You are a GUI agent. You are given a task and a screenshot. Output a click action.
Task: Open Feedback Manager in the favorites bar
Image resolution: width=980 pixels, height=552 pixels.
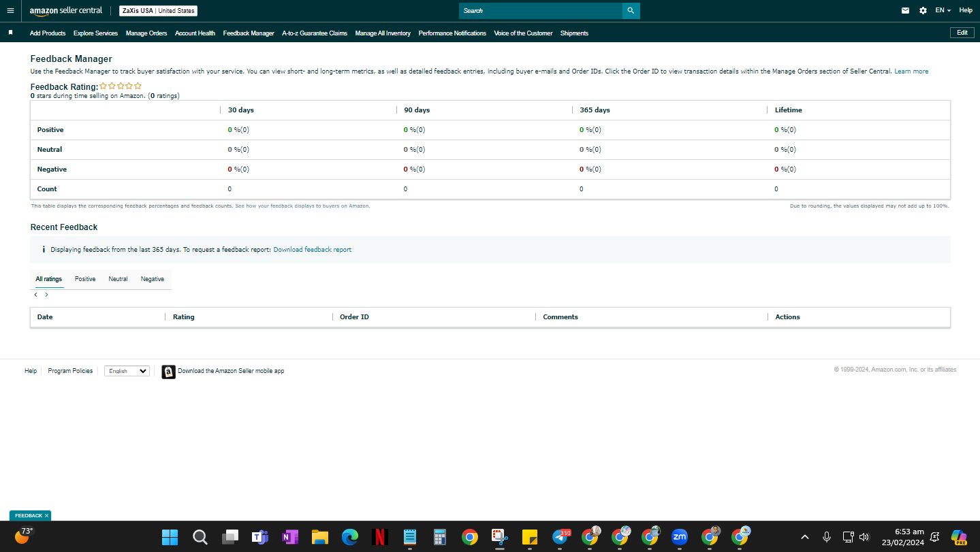click(x=249, y=33)
